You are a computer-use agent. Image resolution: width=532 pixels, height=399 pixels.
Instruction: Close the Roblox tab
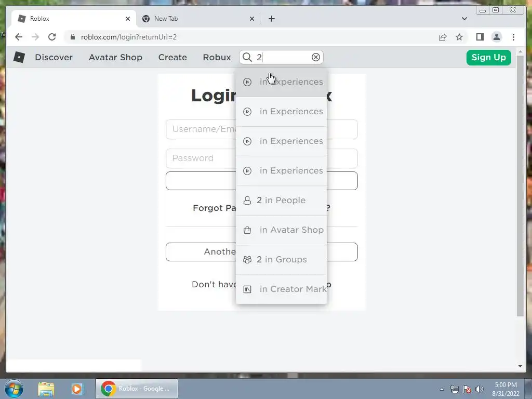(128, 19)
